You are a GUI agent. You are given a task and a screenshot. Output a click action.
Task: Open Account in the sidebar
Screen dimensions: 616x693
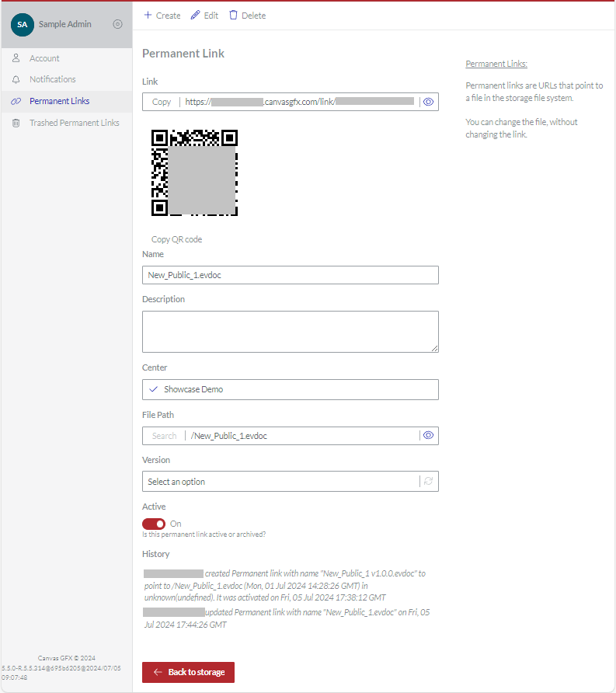[67, 58]
